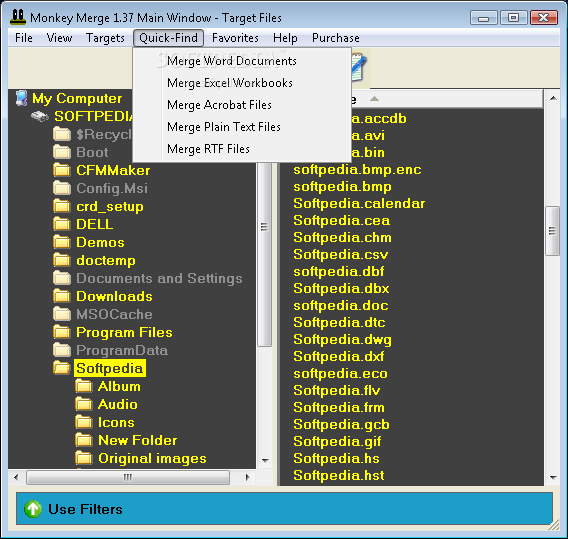Select the file softpedia.bmp.enc
This screenshot has height=539, width=568.
(x=357, y=170)
